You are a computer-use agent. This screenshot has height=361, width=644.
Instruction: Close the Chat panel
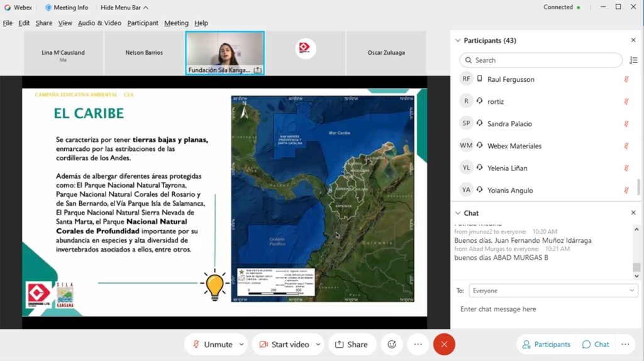[x=633, y=213]
